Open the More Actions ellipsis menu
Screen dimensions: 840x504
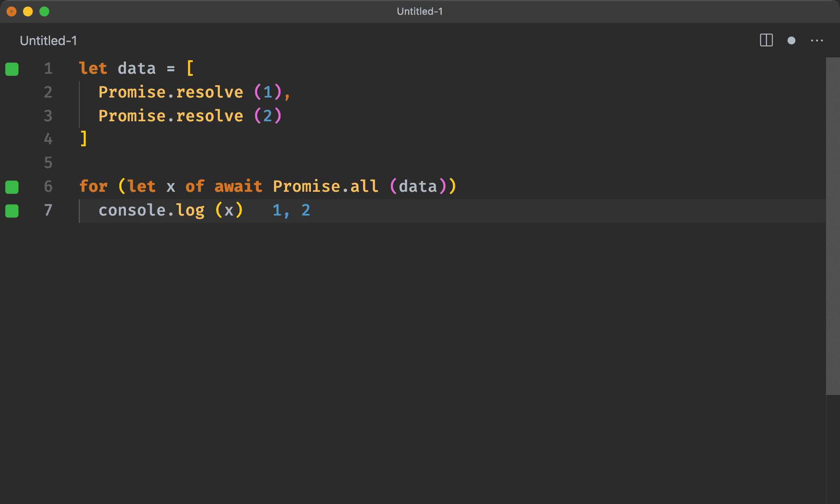pyautogui.click(x=817, y=41)
